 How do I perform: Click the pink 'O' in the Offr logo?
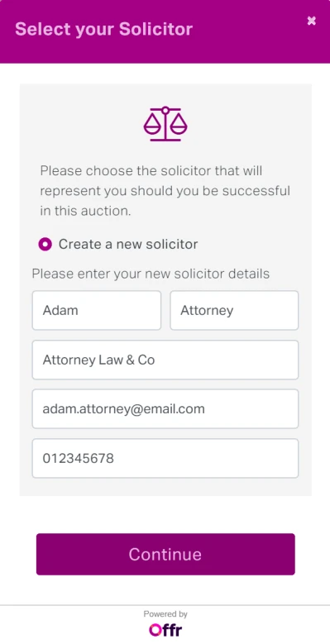point(155,630)
